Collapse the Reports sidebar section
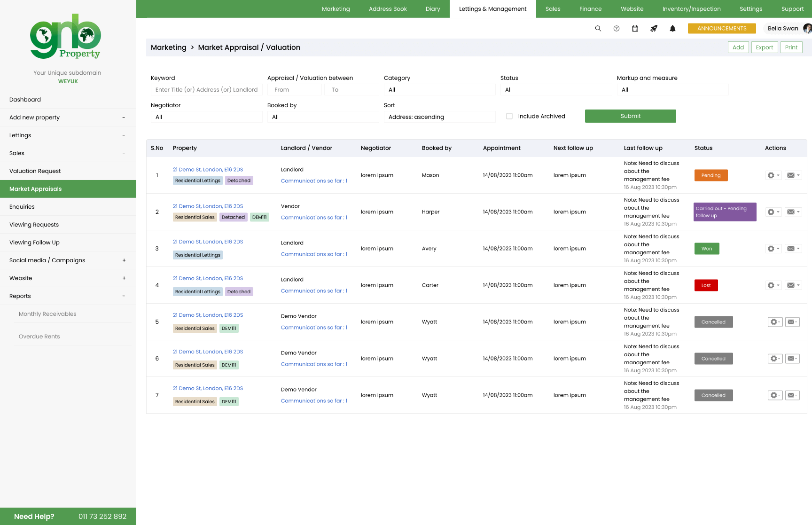The height and width of the screenshot is (525, 812). pyautogui.click(x=124, y=296)
